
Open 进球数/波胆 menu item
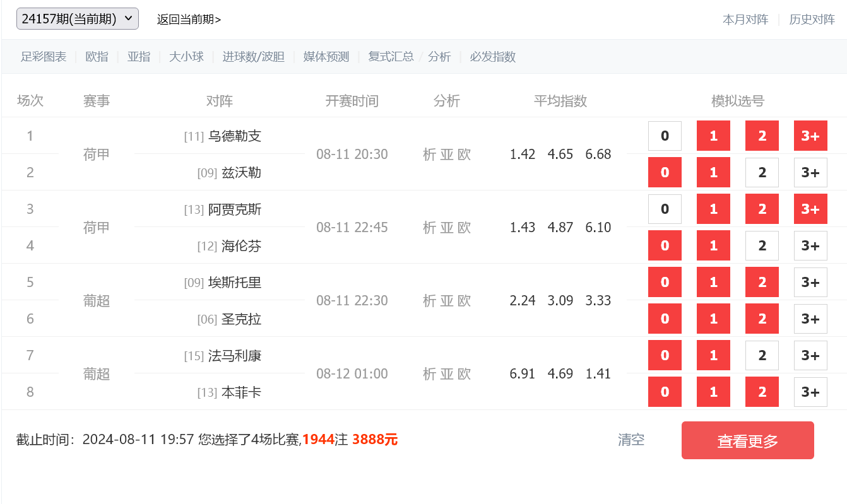point(253,57)
